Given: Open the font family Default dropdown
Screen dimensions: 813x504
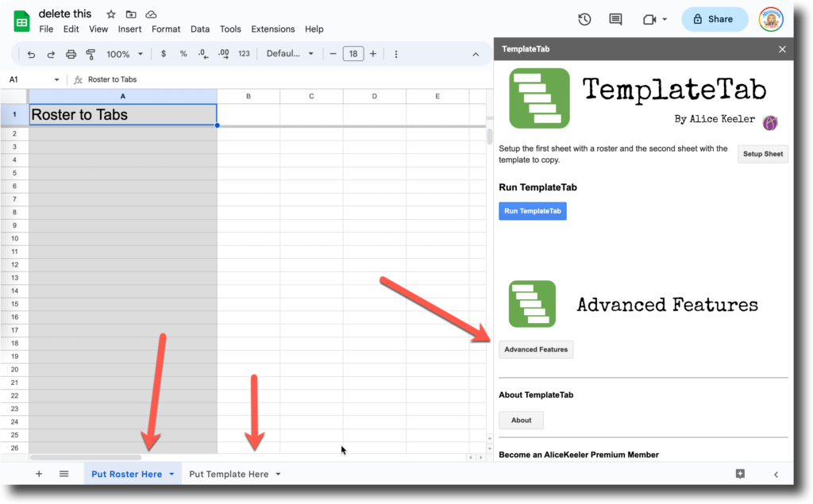Looking at the screenshot, I should [290, 54].
